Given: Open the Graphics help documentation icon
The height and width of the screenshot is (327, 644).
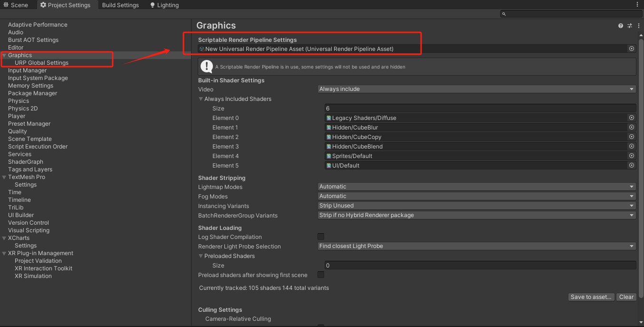Looking at the screenshot, I should click(x=620, y=26).
